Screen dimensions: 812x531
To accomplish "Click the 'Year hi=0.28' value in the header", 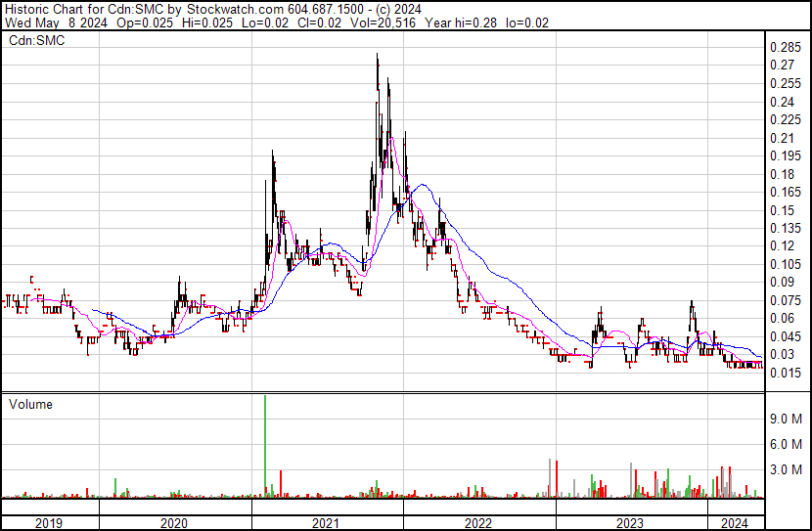I will pos(461,22).
